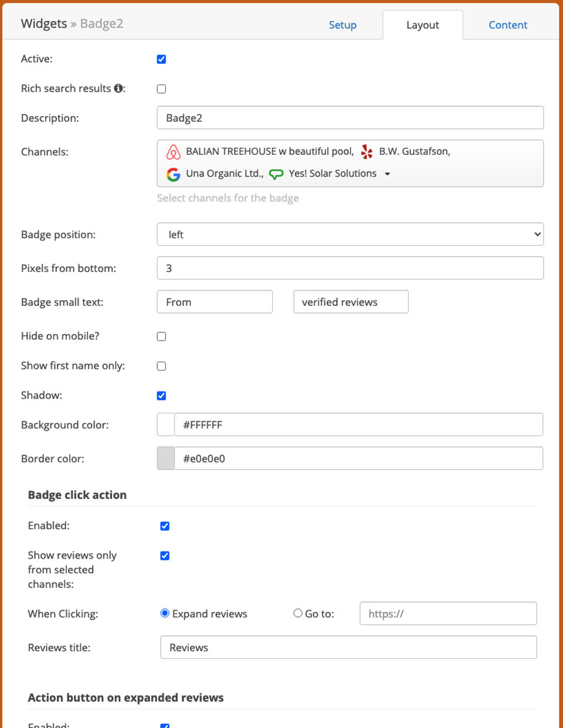Viewport: 563px width, 728px height.
Task: Click the green chat icon beside Yes! Solar
Action: coord(276,174)
